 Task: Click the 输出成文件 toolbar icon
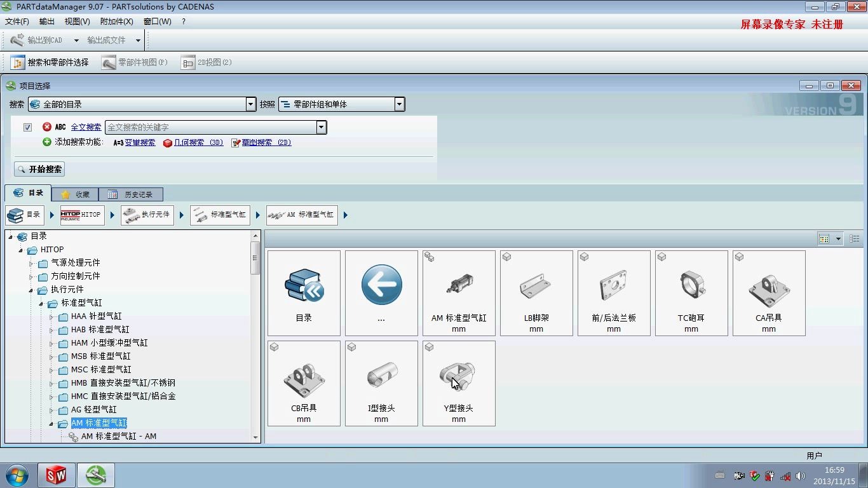(105, 39)
